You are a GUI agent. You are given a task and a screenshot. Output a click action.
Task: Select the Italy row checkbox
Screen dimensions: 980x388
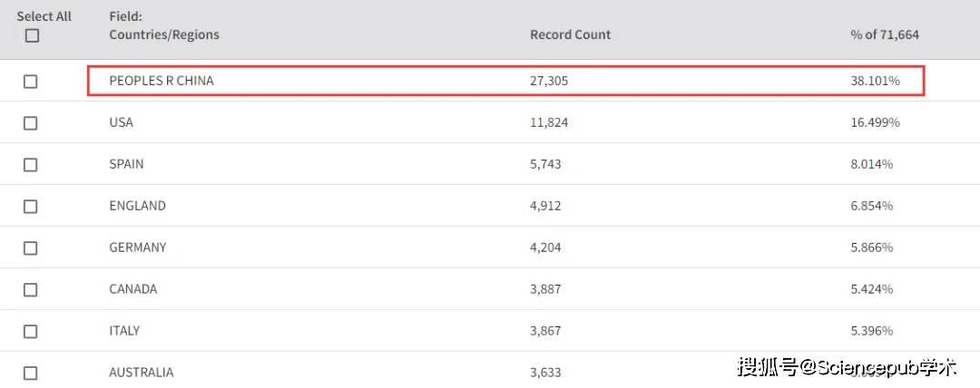[31, 332]
